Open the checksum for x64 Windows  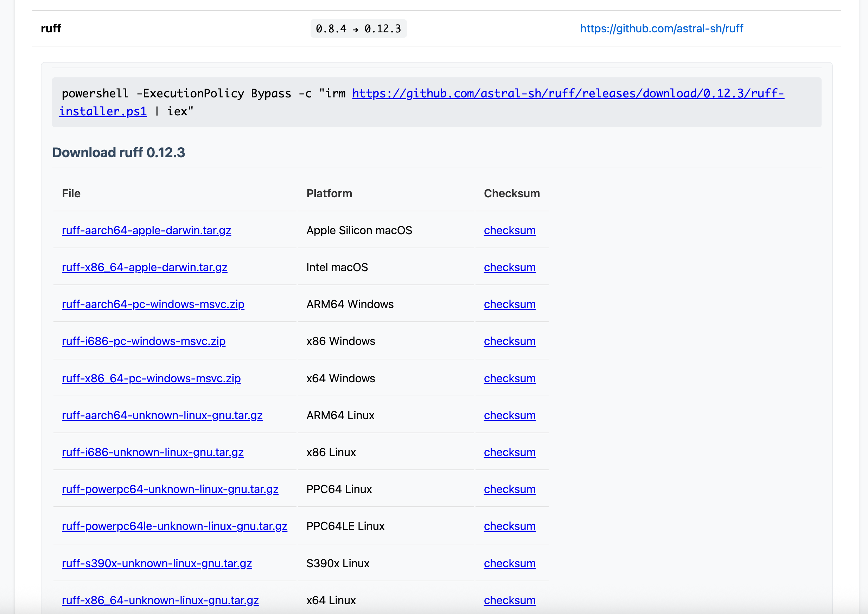coord(509,378)
